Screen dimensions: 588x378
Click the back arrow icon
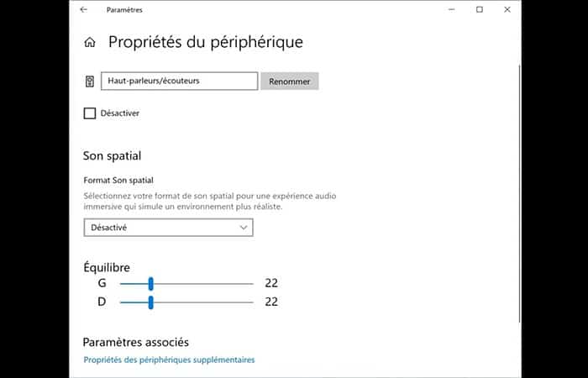(83, 10)
